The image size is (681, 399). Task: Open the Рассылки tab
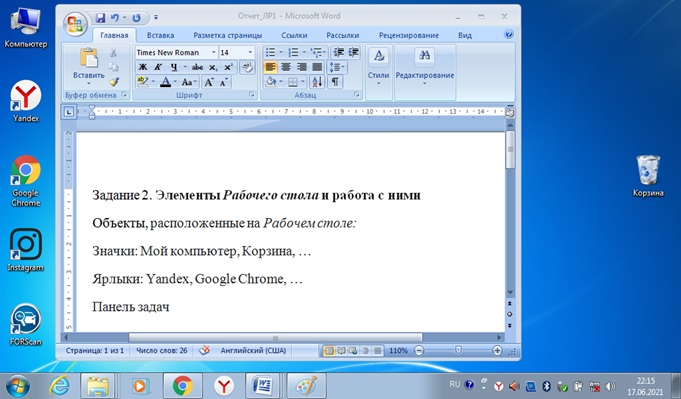[x=343, y=35]
